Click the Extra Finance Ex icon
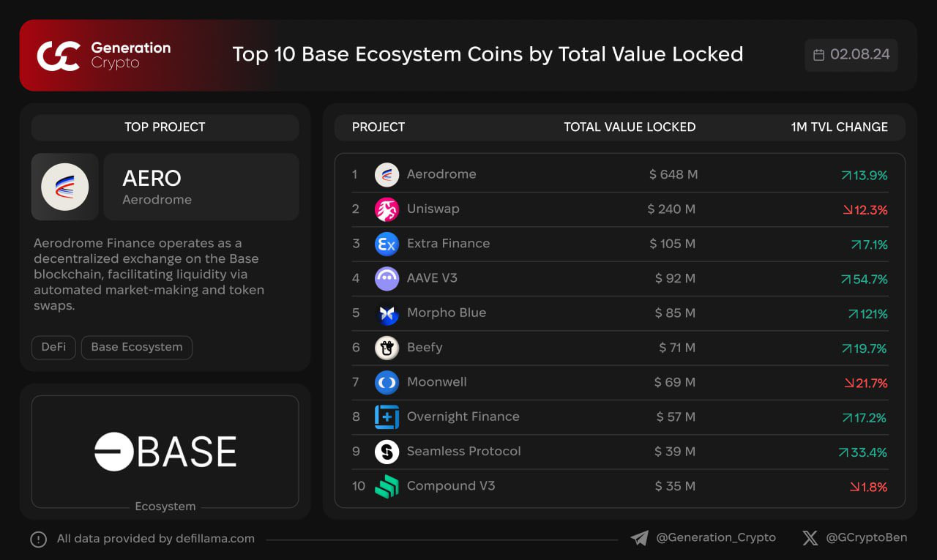This screenshot has width=937, height=560. (x=387, y=244)
